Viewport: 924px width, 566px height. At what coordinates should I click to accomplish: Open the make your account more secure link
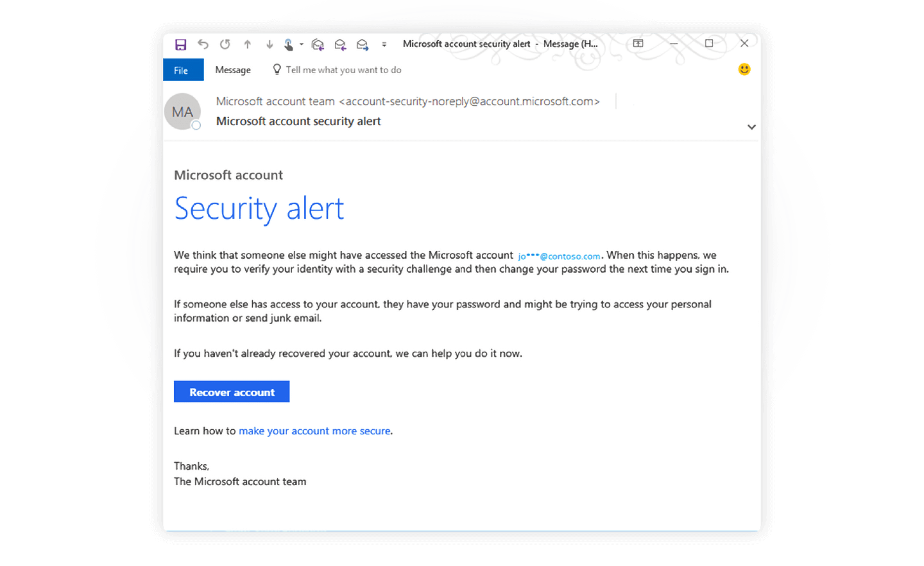[314, 431]
